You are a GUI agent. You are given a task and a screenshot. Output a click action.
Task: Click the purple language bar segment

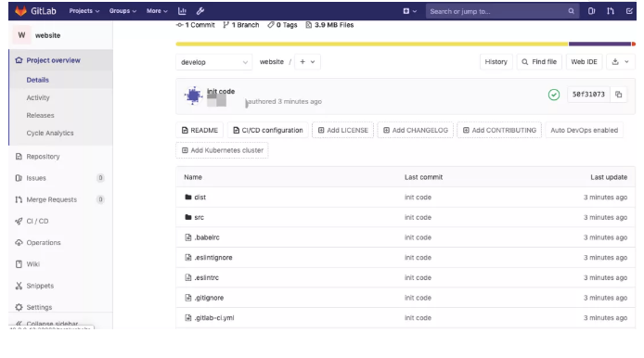(599, 44)
